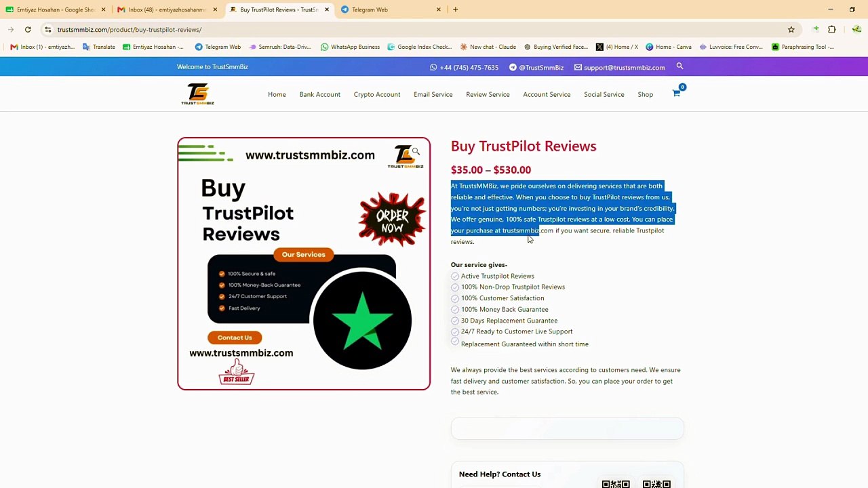Close the Telegram Web tab
The width and height of the screenshot is (868, 488).
[x=438, y=9]
